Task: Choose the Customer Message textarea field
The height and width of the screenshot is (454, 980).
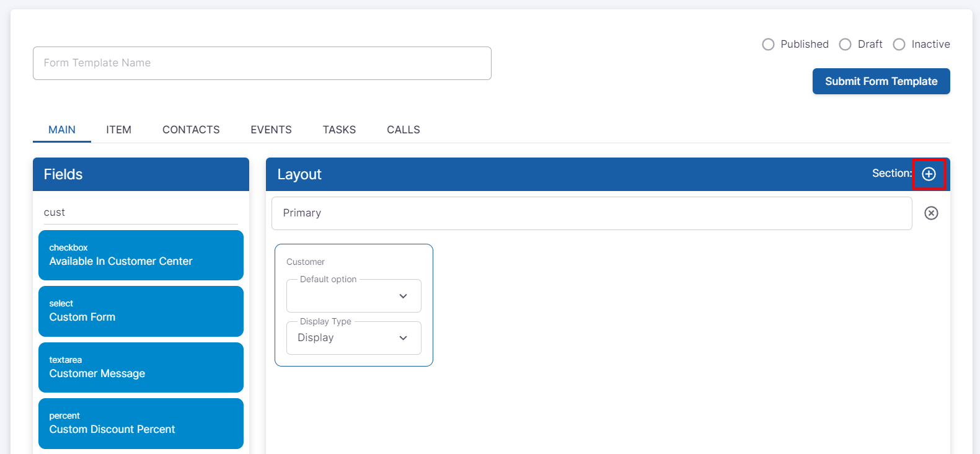Action: (x=141, y=368)
